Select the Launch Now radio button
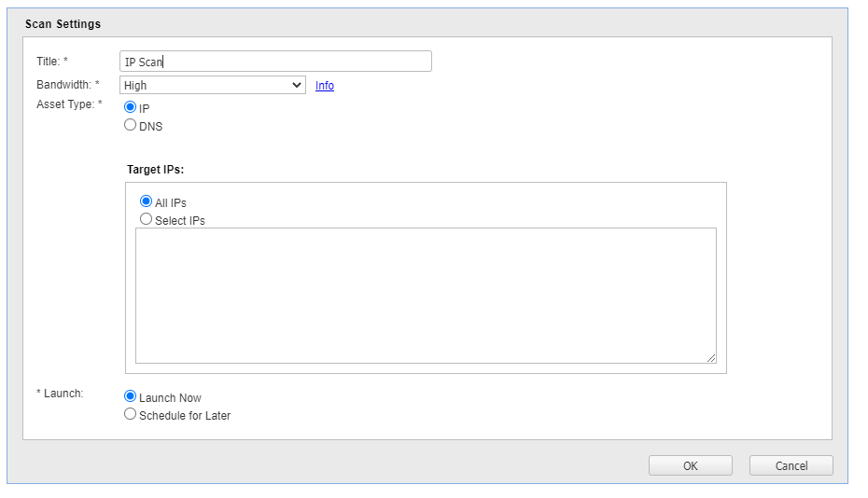868x498 pixels. point(131,396)
